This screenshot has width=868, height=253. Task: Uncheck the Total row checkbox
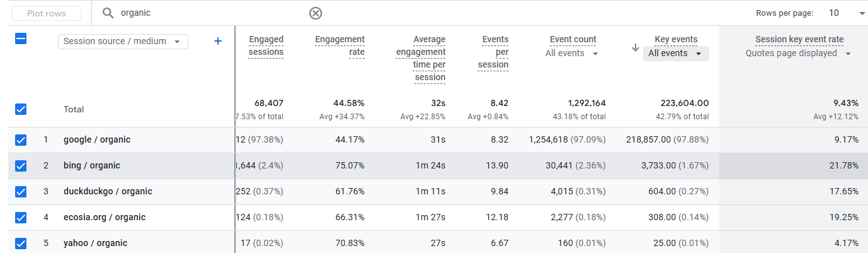click(21, 109)
